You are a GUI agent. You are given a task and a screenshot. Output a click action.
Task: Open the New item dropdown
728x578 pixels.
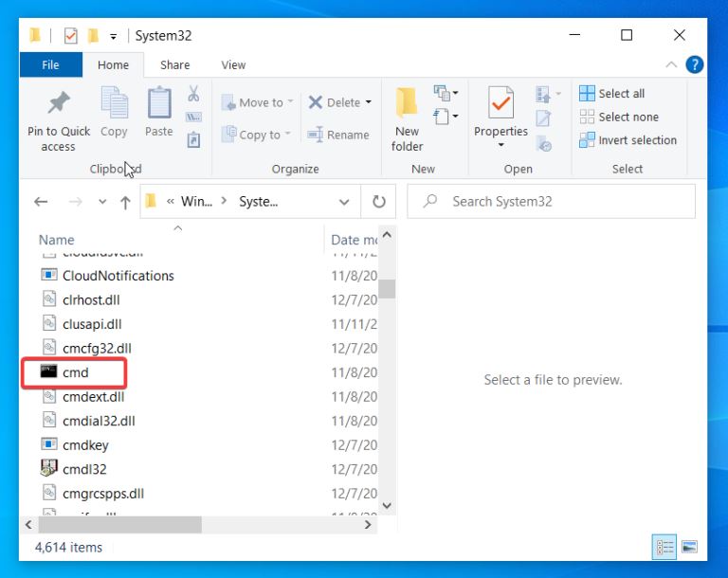pyautogui.click(x=446, y=93)
